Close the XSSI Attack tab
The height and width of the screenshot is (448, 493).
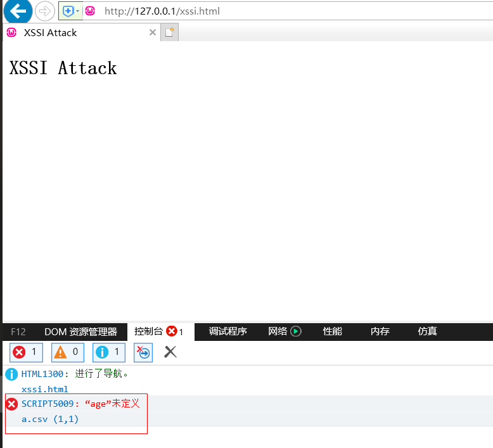click(152, 32)
